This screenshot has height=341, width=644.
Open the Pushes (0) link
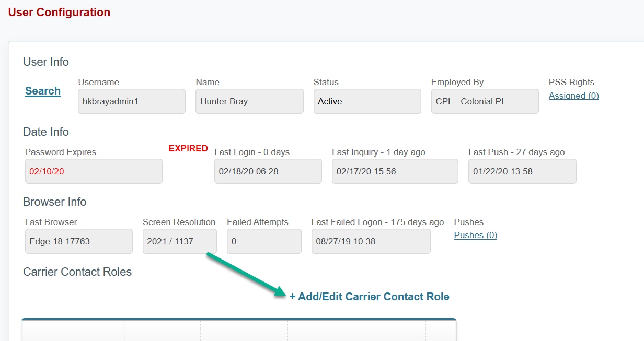point(475,235)
